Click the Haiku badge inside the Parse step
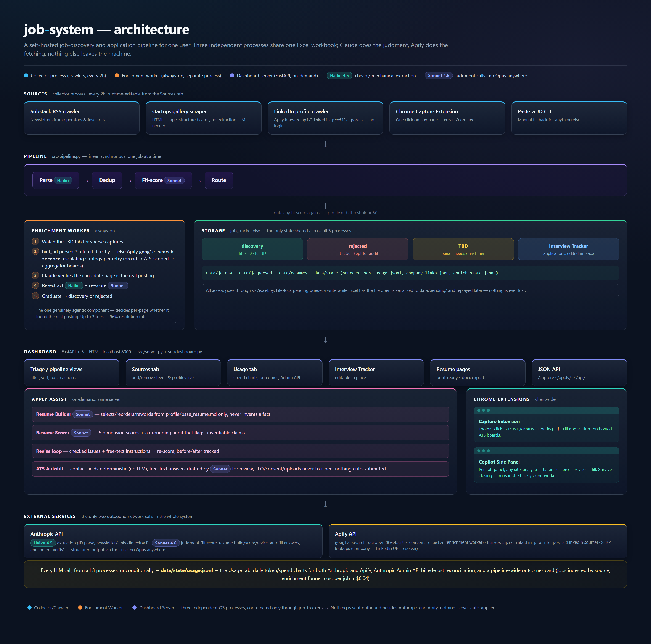This screenshot has height=644, width=651. tap(63, 181)
